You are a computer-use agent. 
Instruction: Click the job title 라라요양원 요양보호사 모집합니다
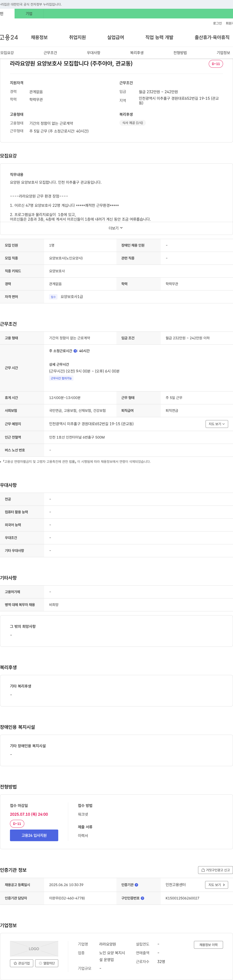(71, 64)
